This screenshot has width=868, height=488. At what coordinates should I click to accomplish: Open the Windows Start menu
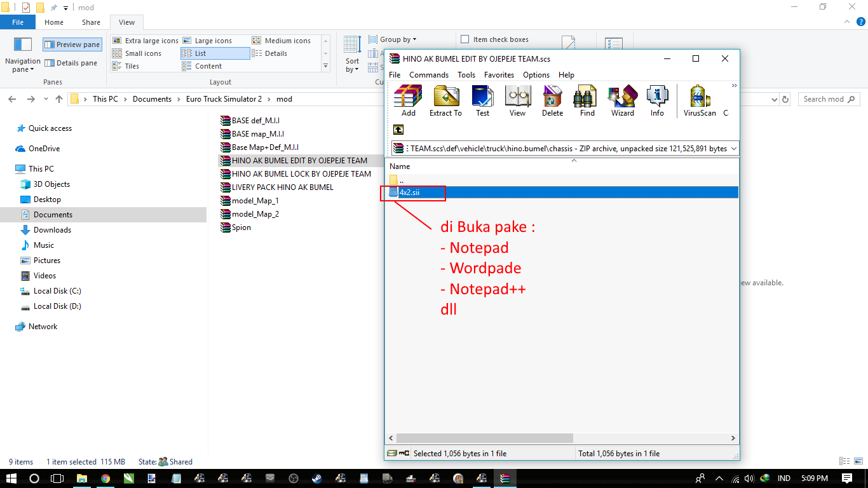[x=11, y=478]
